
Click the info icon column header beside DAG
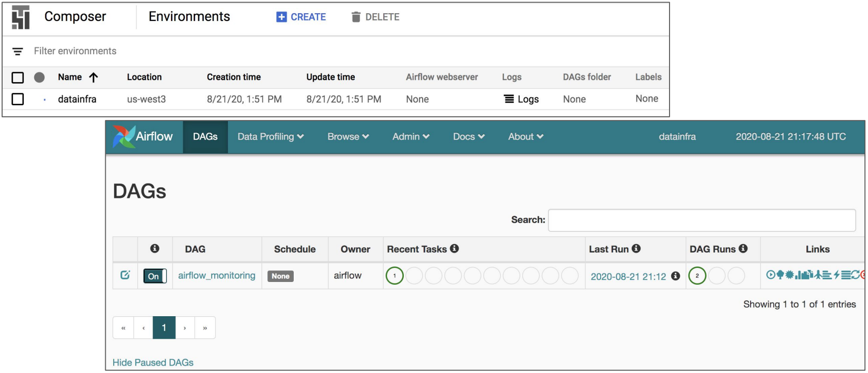(155, 248)
